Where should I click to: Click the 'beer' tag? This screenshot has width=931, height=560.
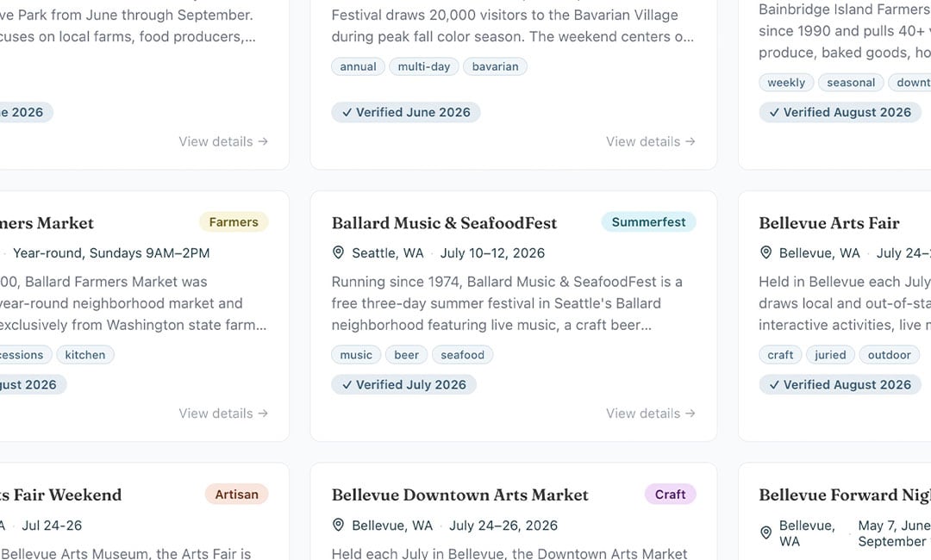pyautogui.click(x=407, y=355)
